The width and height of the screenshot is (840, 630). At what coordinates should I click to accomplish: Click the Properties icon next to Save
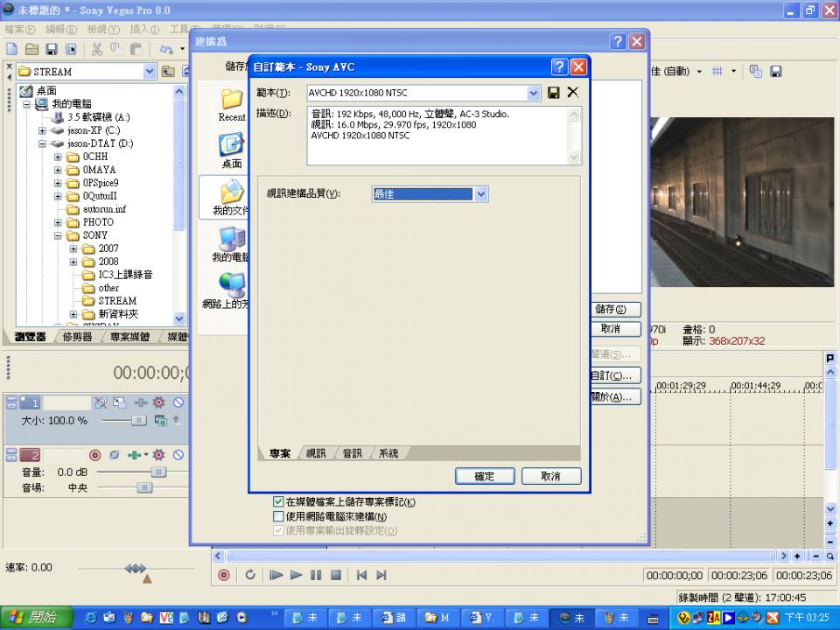71,49
